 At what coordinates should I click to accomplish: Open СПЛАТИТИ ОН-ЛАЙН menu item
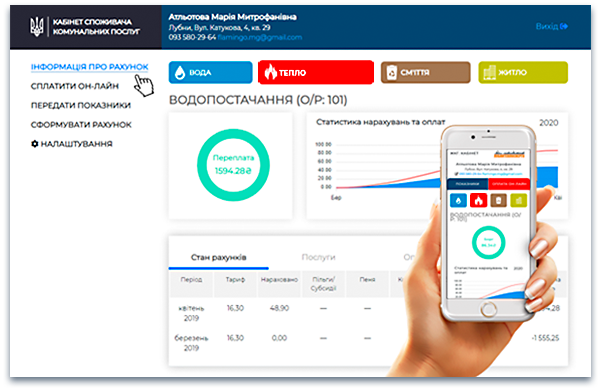pos(75,86)
